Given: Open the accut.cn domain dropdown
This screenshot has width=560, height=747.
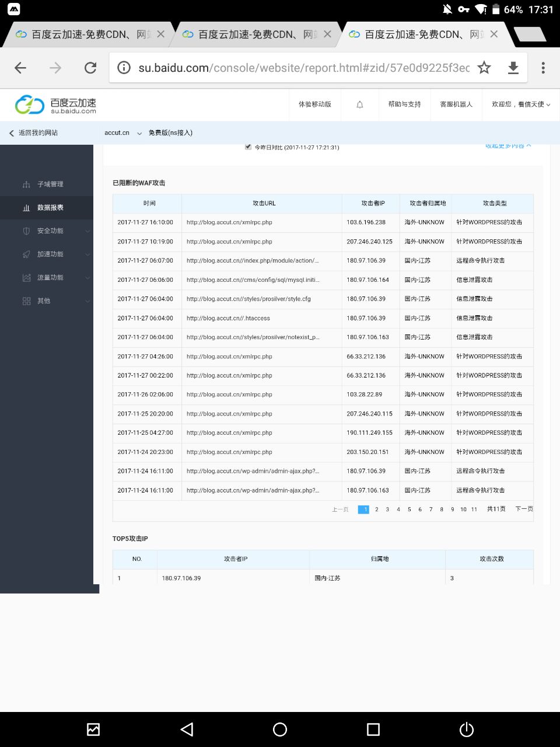Looking at the screenshot, I should 123,133.
